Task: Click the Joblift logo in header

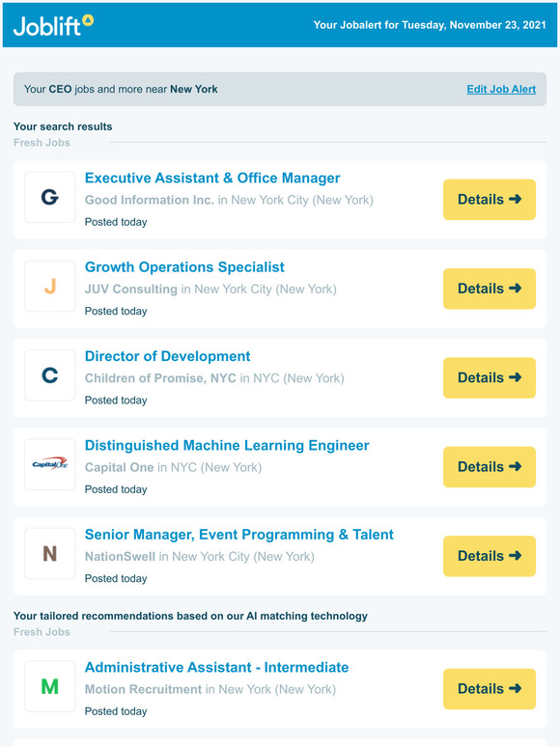Action: (x=53, y=25)
